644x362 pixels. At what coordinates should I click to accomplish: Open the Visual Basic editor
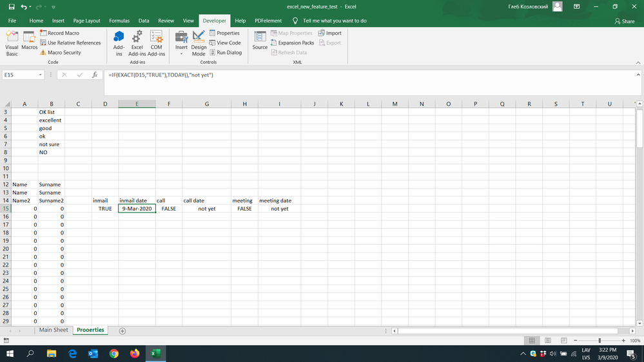[12, 43]
